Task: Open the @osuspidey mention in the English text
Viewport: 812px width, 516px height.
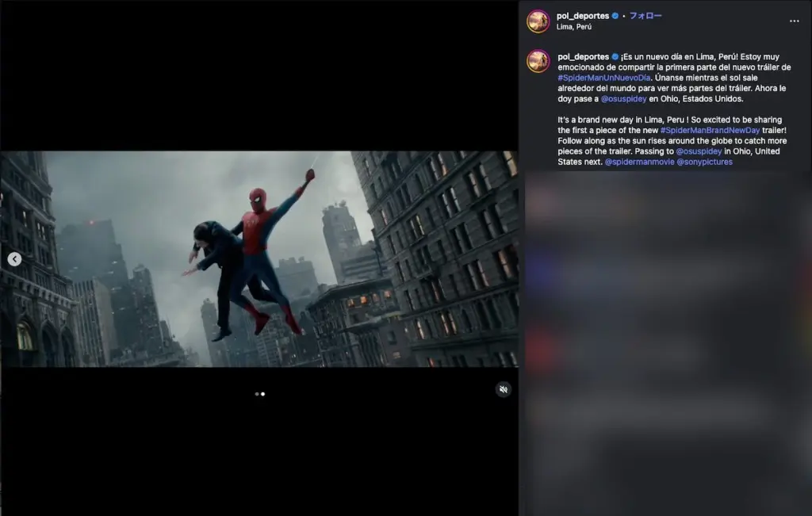Action: tap(699, 151)
